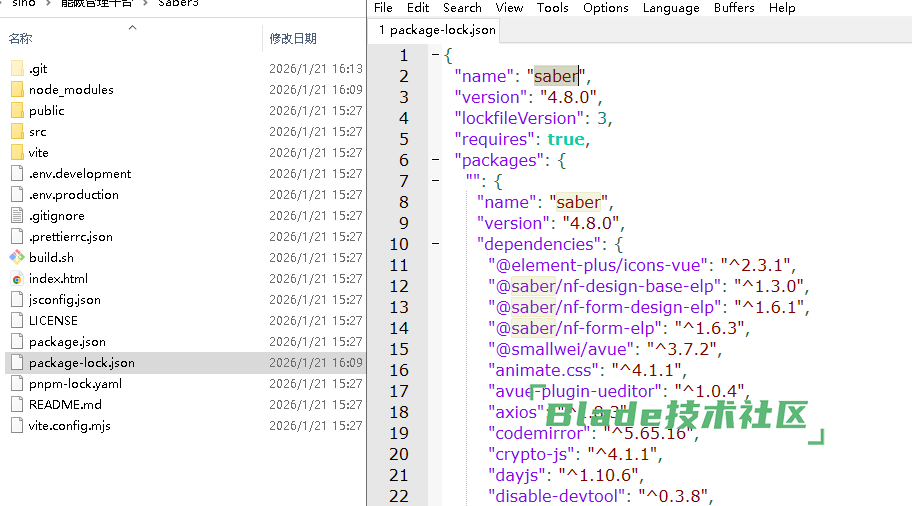The image size is (912, 506).
Task: Sort files by the 名称 column header
Action: point(20,38)
